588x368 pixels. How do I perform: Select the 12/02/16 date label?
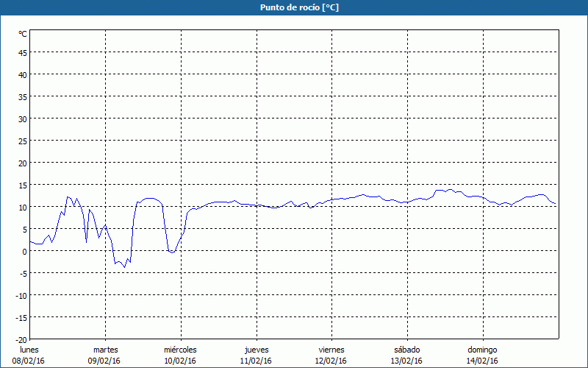(331, 361)
